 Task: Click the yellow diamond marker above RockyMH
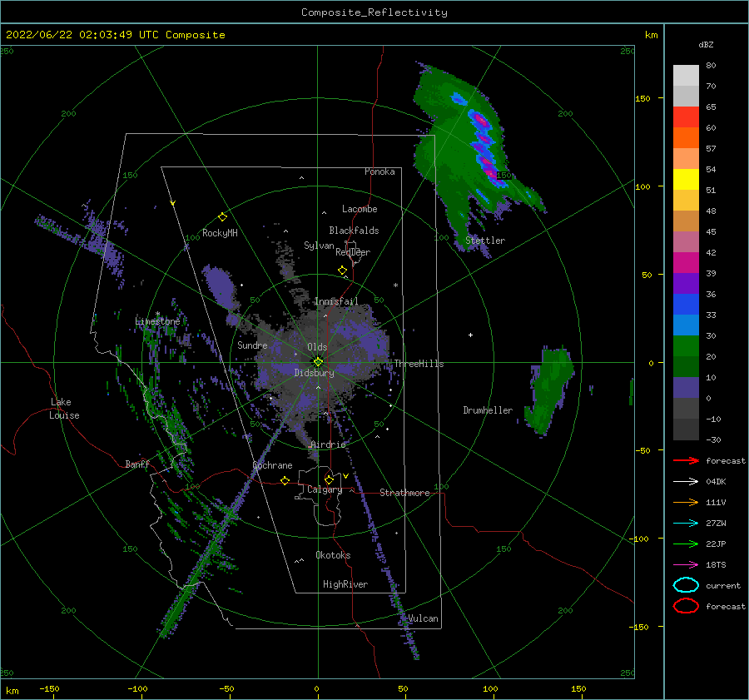point(222,217)
